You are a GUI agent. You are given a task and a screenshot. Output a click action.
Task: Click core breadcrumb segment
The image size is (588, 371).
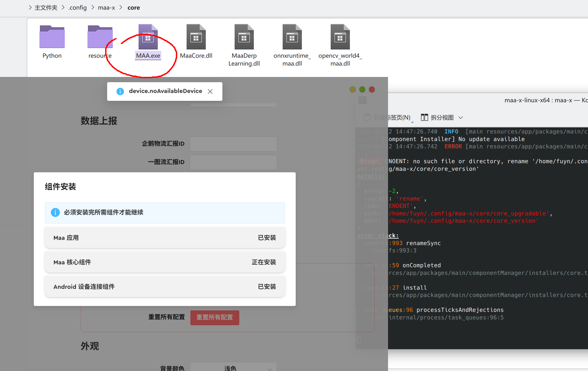134,8
